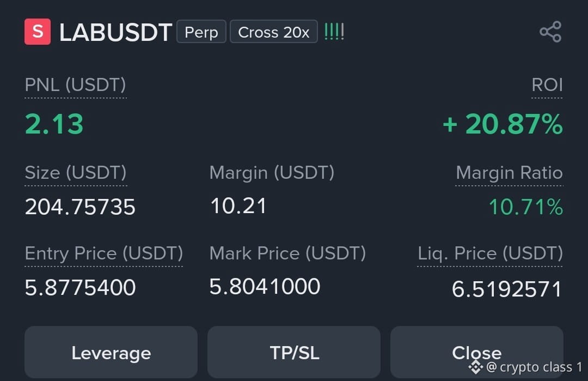Screen dimensions: 588x381
Task: Tap the 10.21 margin value
Action: pos(238,206)
